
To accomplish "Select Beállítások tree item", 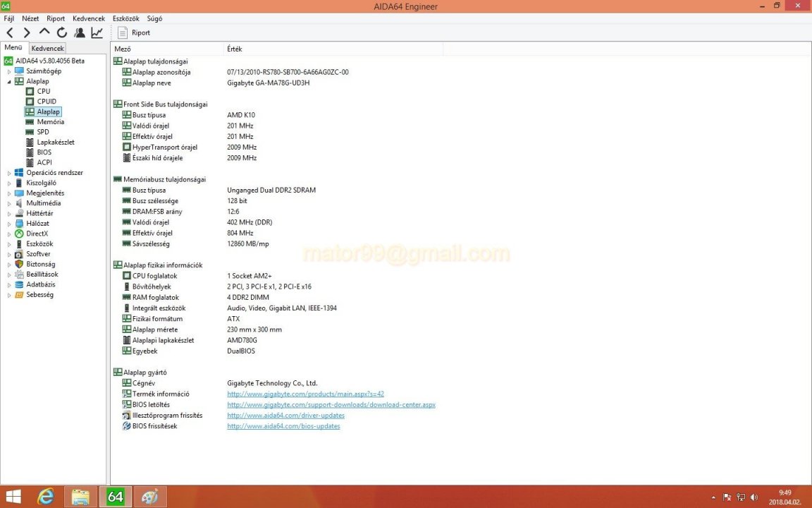I will click(x=42, y=274).
